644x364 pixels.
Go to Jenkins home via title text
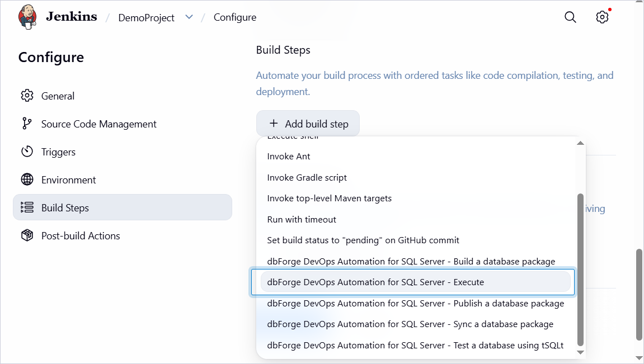click(72, 16)
